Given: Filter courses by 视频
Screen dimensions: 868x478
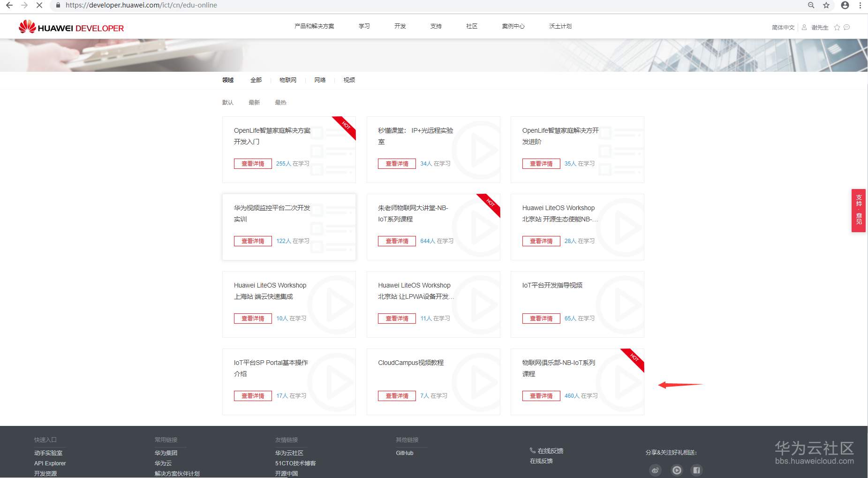Looking at the screenshot, I should click(349, 80).
